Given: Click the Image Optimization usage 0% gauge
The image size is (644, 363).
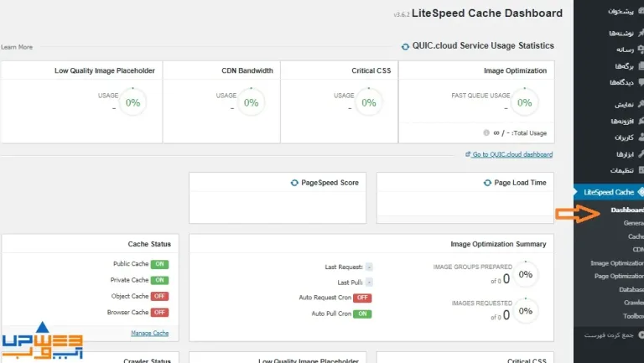Looking at the screenshot, I should (524, 102).
